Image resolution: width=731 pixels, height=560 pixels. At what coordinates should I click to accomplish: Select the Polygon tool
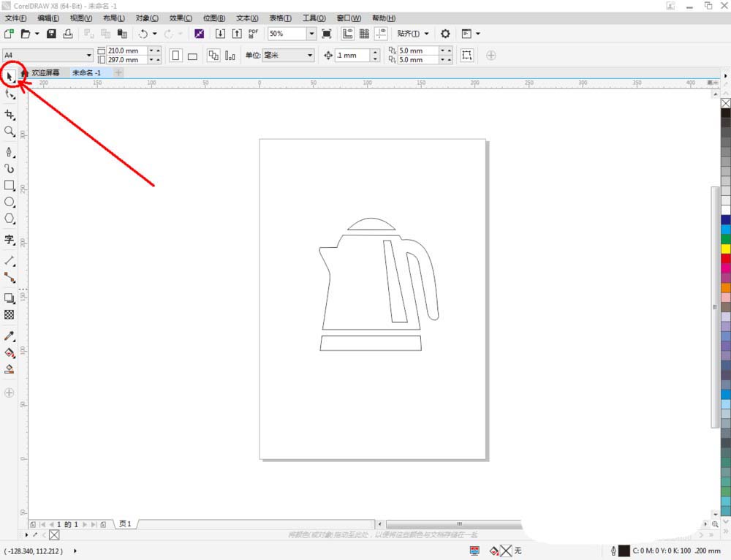(x=10, y=219)
